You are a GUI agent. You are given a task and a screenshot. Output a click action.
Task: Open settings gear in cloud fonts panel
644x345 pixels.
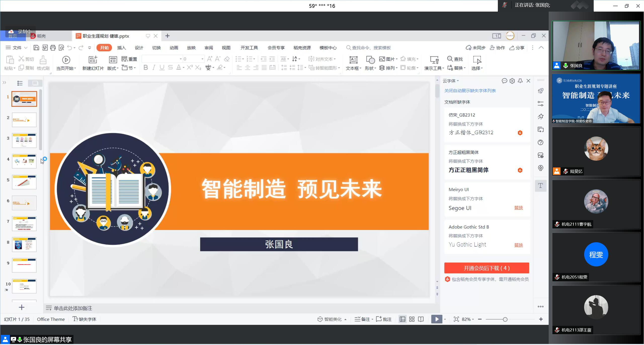point(512,81)
